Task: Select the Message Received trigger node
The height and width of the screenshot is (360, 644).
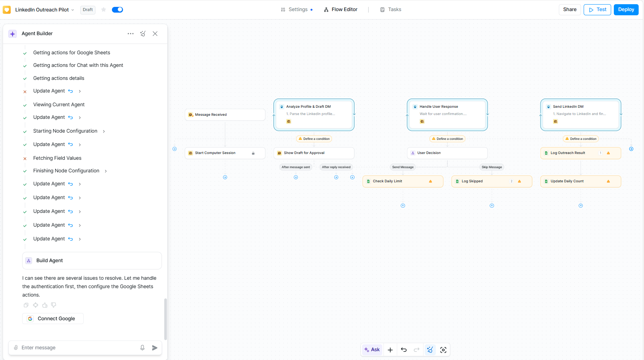Action: (x=225, y=115)
